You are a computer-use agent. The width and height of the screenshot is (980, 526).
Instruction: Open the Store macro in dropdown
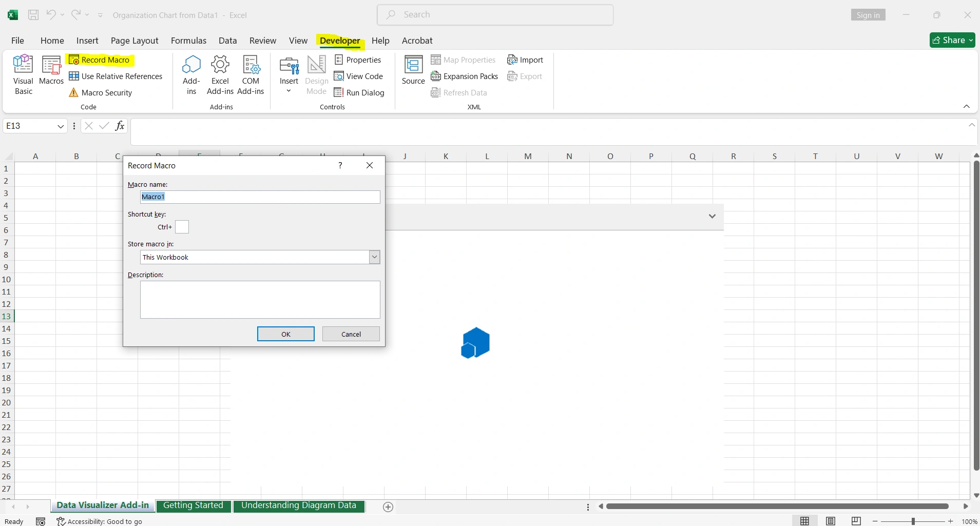374,257
